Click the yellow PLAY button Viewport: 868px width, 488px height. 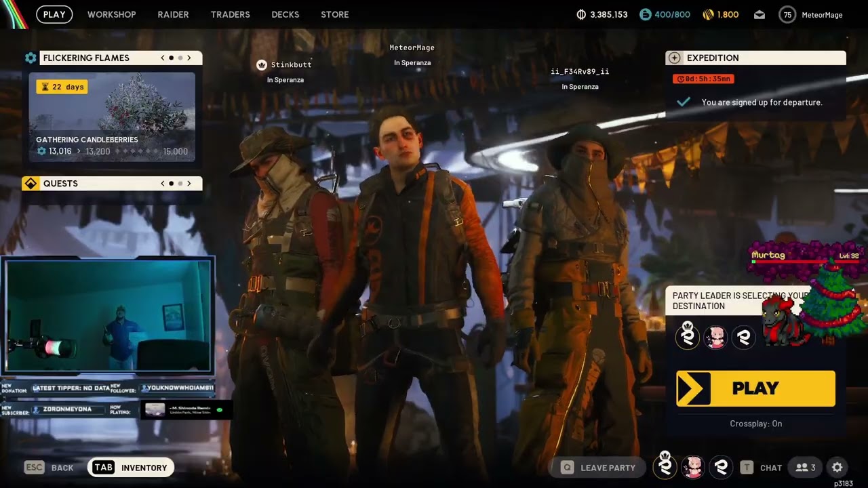pos(755,388)
